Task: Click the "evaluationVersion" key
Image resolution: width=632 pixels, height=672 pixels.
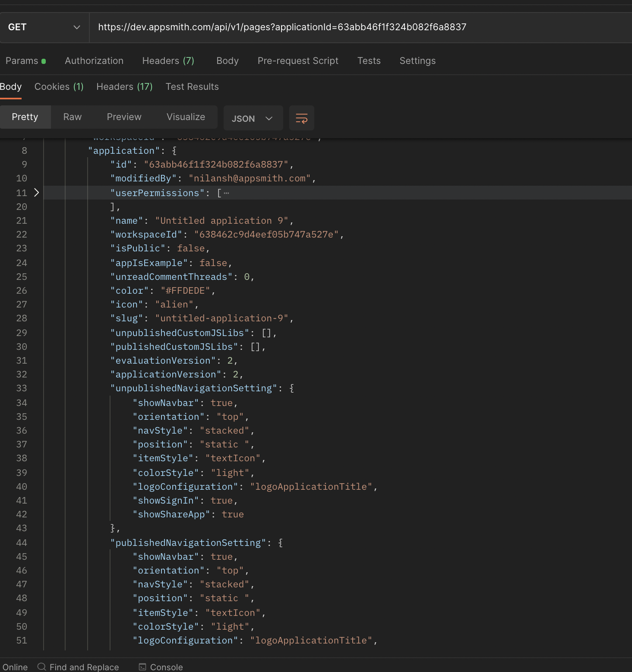Action: pos(163,361)
